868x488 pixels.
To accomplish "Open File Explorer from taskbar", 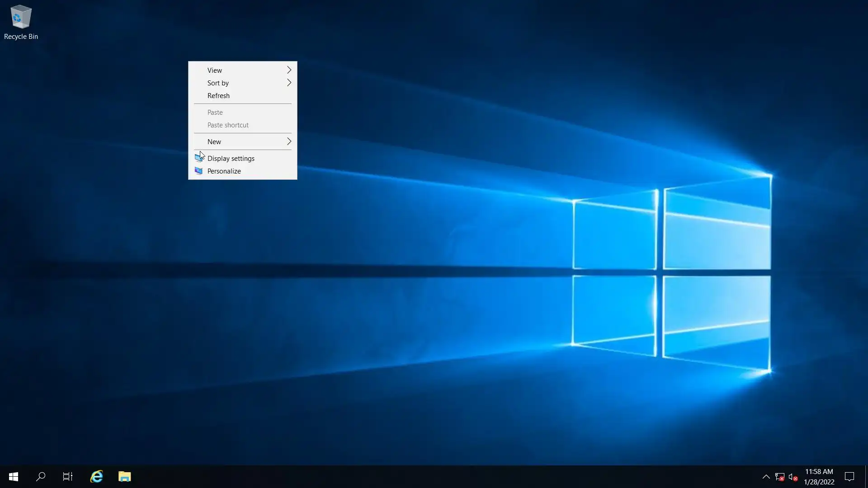I will click(125, 477).
